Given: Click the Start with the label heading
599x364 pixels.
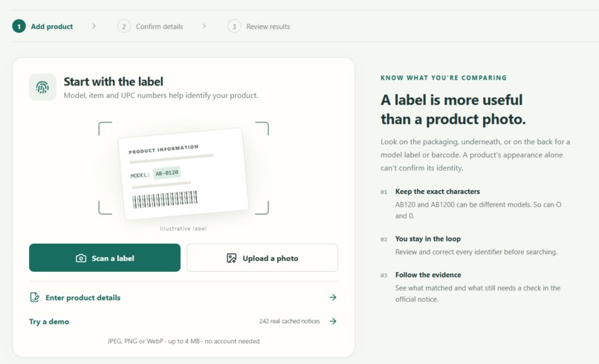Looking at the screenshot, I should point(114,82).
